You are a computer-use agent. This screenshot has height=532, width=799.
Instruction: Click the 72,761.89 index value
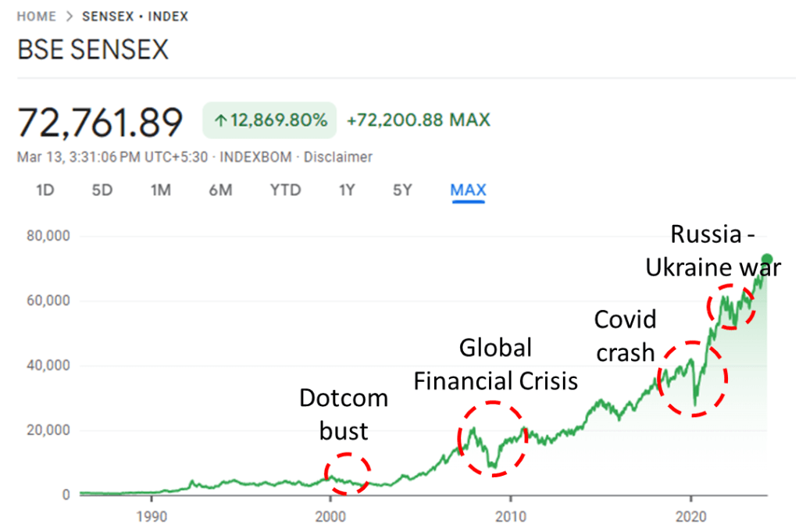pos(100,122)
